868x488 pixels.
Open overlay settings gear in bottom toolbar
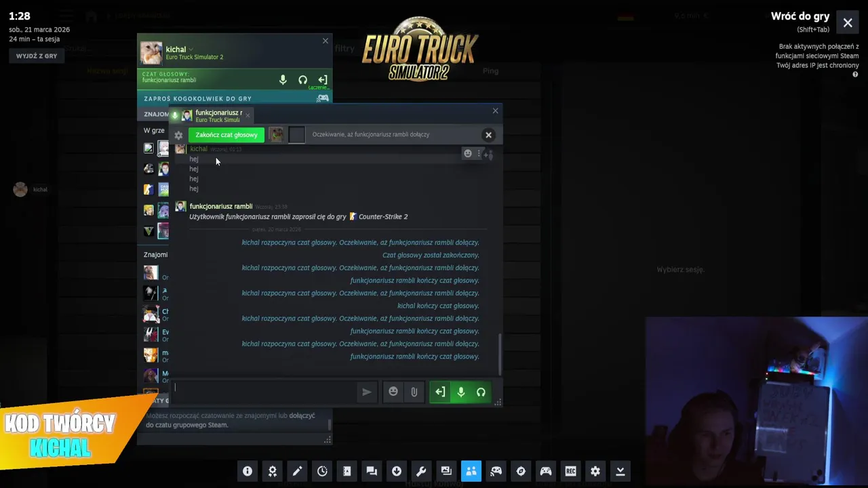595,471
